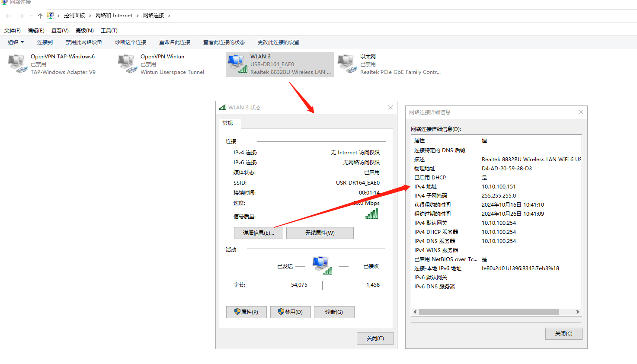Click the back arrow navigation button

coord(9,16)
